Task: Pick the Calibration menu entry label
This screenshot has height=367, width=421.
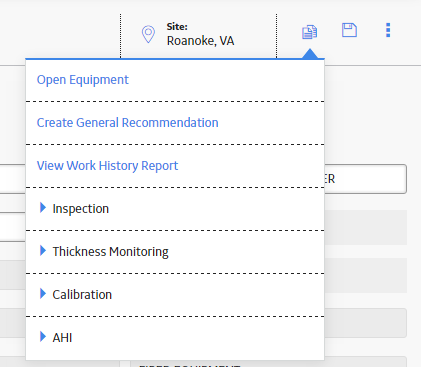Action: pyautogui.click(x=82, y=295)
